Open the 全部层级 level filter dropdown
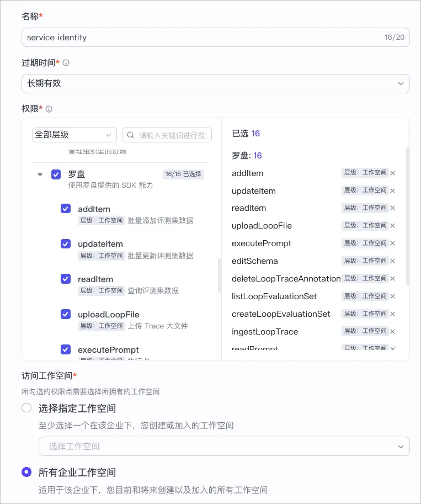The height and width of the screenshot is (504, 421). click(74, 135)
